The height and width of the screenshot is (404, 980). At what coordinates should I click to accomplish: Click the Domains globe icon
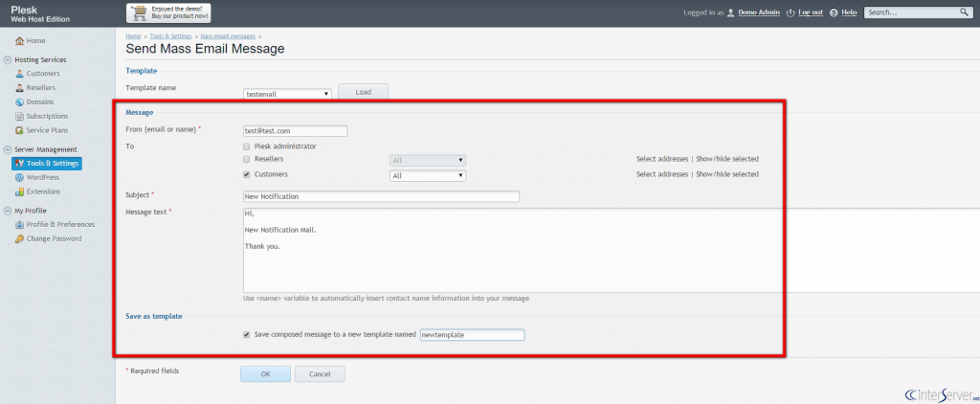[x=19, y=101]
